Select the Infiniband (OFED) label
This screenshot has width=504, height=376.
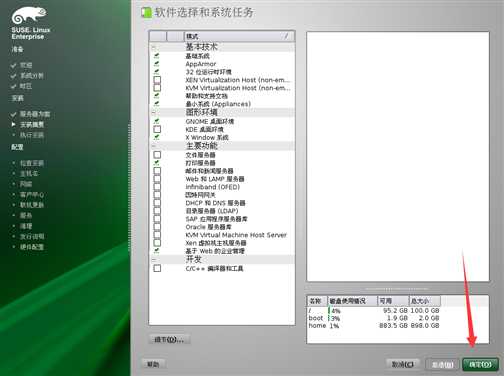click(x=213, y=187)
